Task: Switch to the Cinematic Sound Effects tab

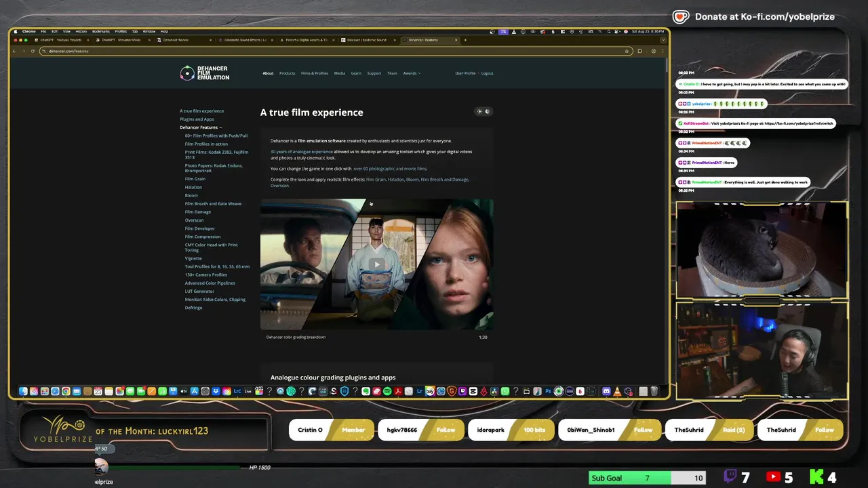Action: [245, 40]
